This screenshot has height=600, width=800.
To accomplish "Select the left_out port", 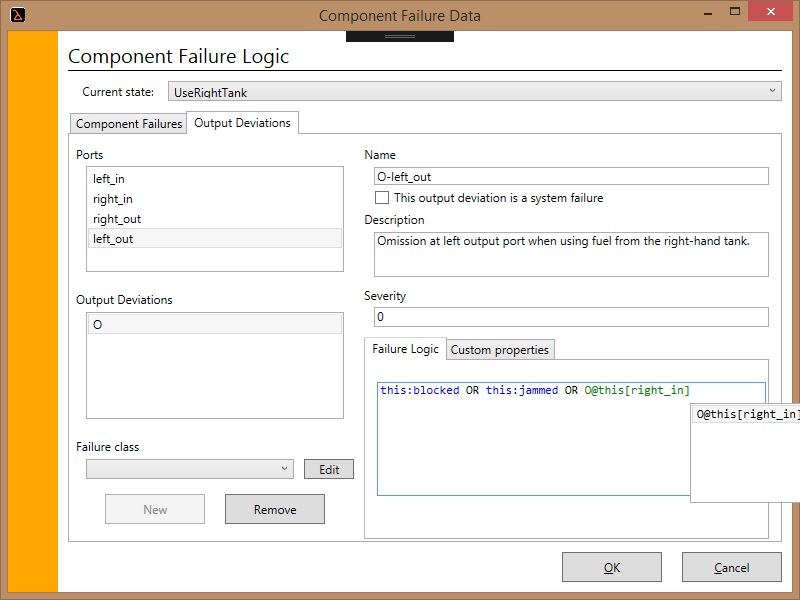I will coord(215,239).
